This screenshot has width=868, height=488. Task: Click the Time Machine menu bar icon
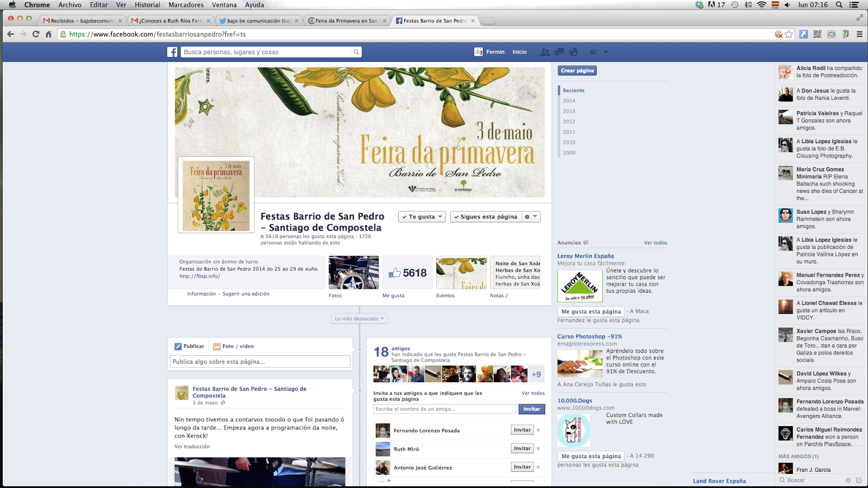(735, 5)
